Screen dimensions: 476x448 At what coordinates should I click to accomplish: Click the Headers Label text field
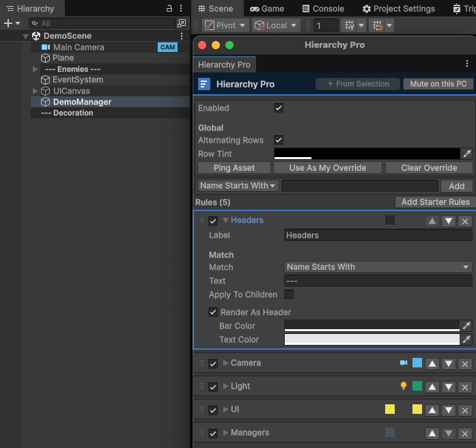coord(378,235)
